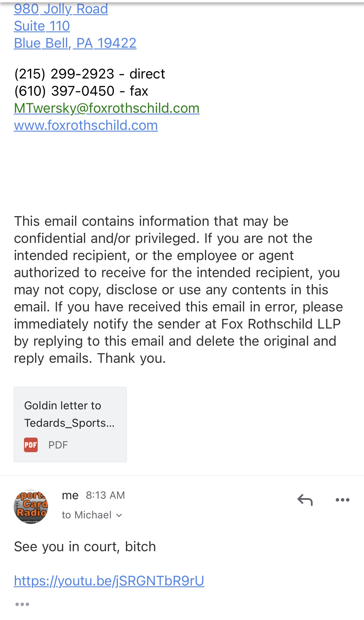Tap the 8:13 AM timestamp
Image resolution: width=364 pixels, height=620 pixels.
[x=105, y=495]
